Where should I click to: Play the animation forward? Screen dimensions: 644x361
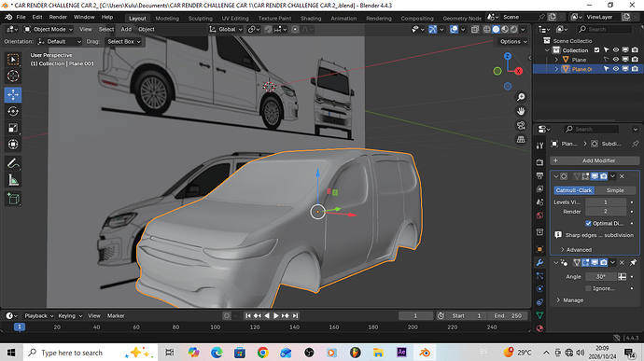(x=276, y=316)
